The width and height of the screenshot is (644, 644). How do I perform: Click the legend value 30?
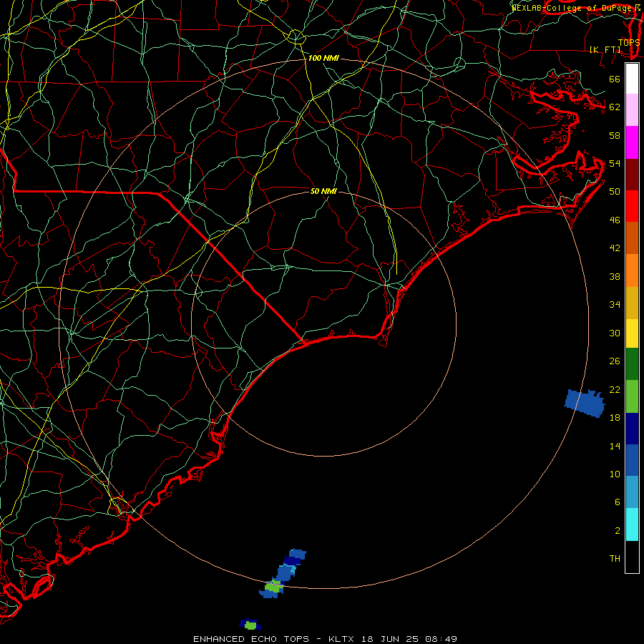[x=615, y=333]
